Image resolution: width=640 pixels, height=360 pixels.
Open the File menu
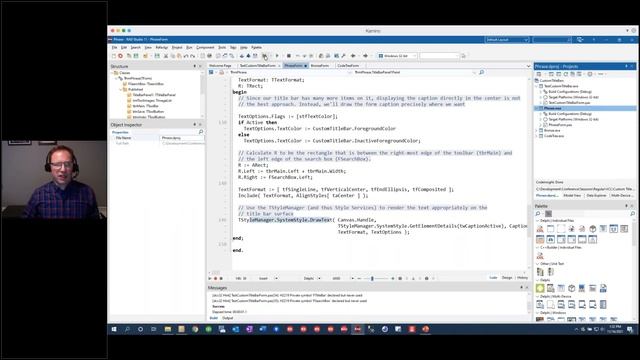[114, 48]
